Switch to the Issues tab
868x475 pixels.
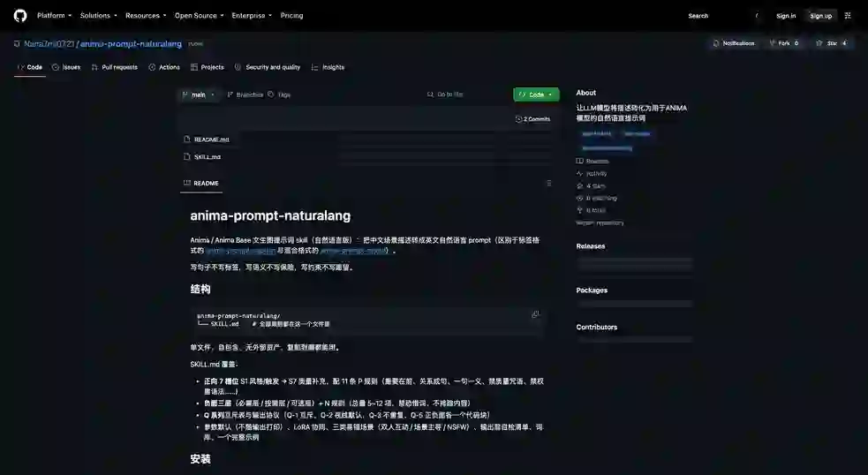[66, 67]
